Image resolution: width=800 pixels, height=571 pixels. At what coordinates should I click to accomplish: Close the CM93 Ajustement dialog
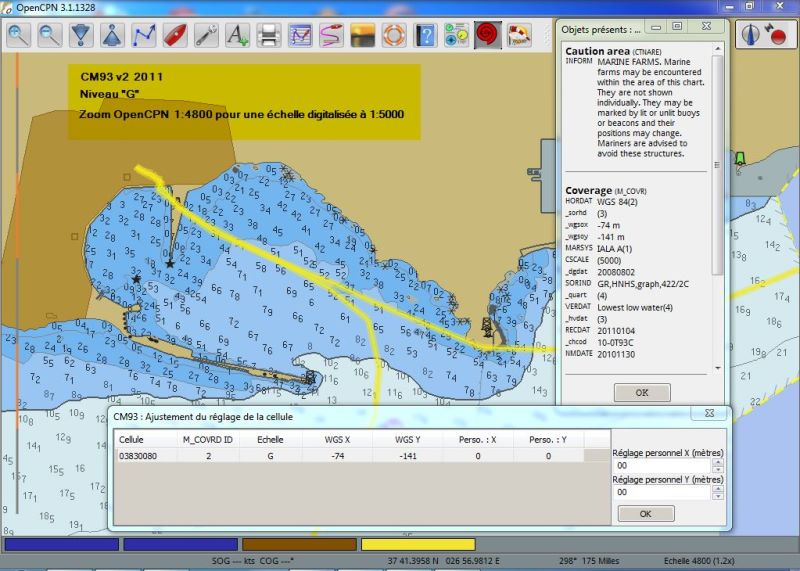point(709,413)
